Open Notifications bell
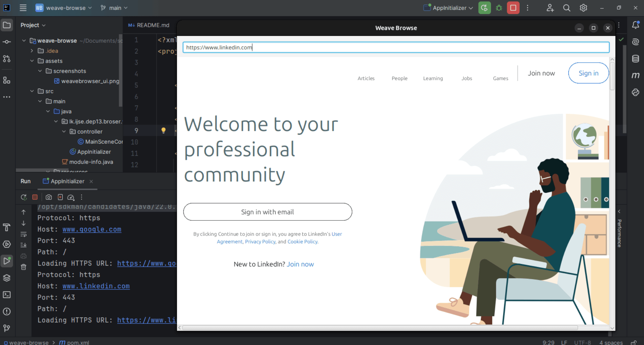Image resolution: width=644 pixels, height=345 pixels. pyautogui.click(x=636, y=25)
